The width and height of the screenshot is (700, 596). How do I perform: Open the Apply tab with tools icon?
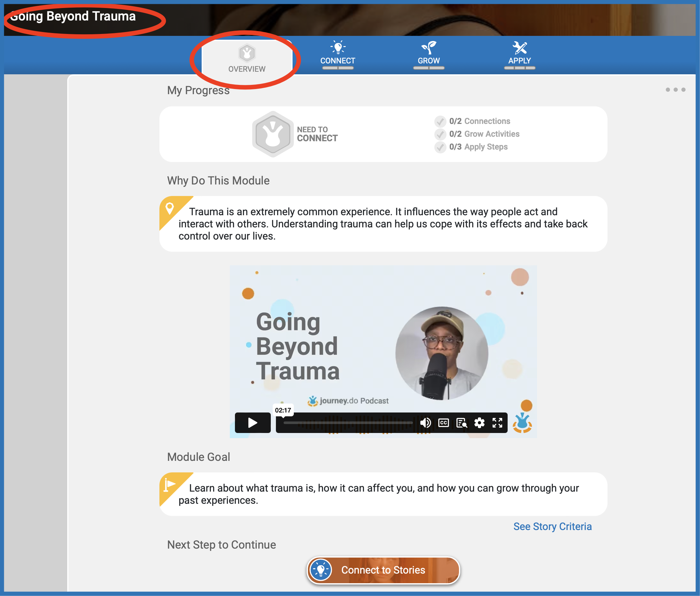pyautogui.click(x=519, y=54)
